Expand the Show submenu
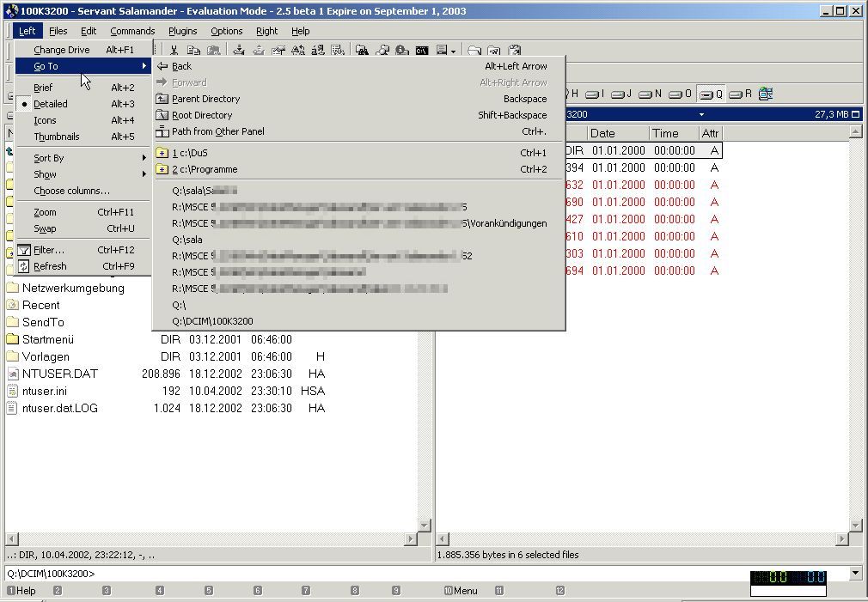 83,174
